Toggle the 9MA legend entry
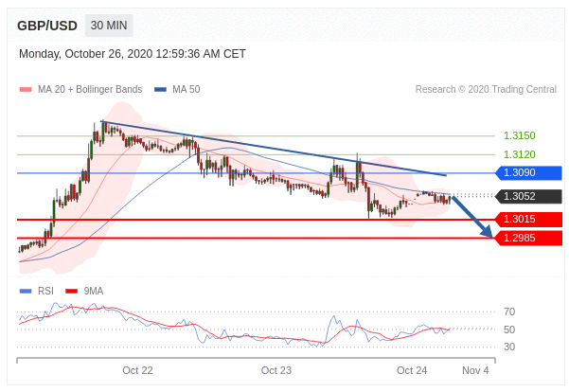569x392 pixels. tap(93, 291)
